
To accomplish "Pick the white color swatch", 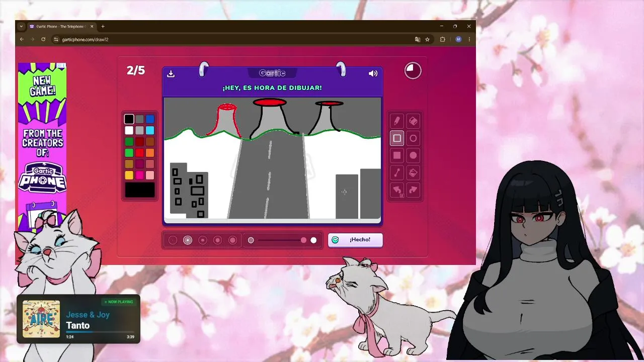I will pos(129,131).
